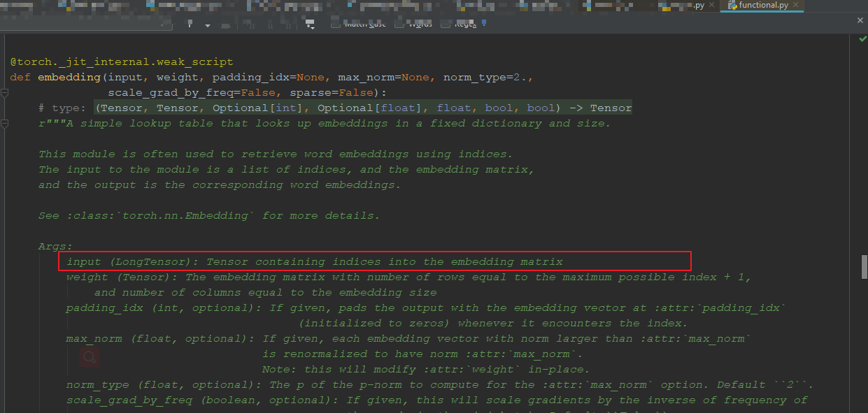Click the 'scale_grad_by_freq (boolean, optional)' line
Viewport: 868px width, 413px height.
click(436, 400)
